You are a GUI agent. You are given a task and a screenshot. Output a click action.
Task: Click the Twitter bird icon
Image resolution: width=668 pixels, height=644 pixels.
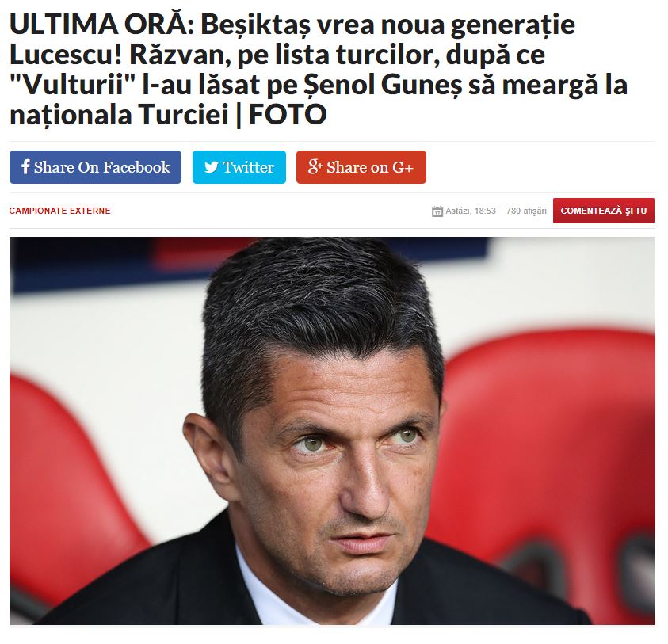point(211,167)
